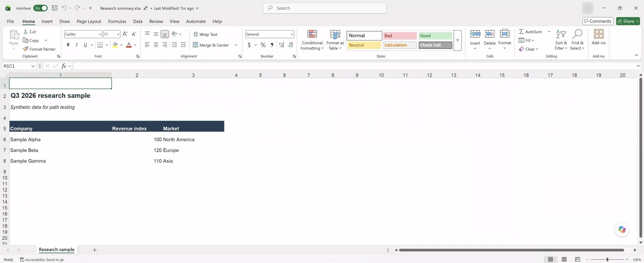
Task: Click the Cut scissors icon
Action: [25, 31]
